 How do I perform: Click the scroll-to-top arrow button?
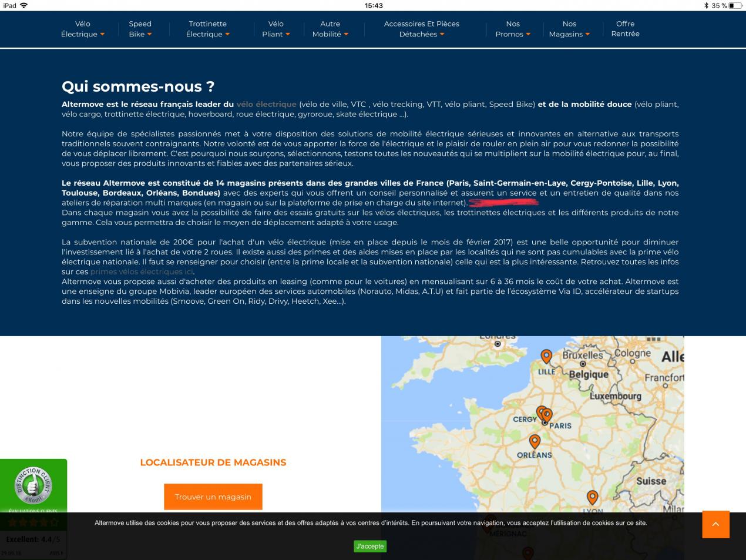(715, 524)
